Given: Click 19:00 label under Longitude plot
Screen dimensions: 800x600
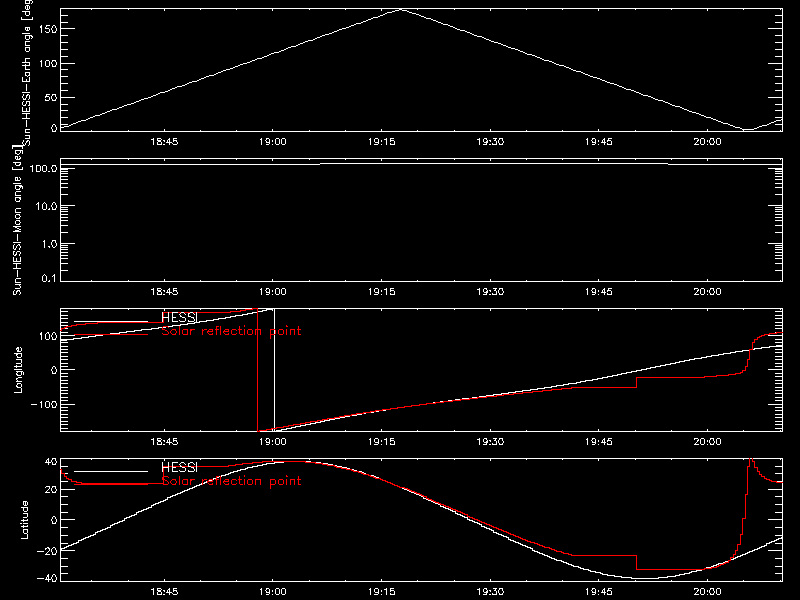Looking at the screenshot, I should [x=272, y=441].
